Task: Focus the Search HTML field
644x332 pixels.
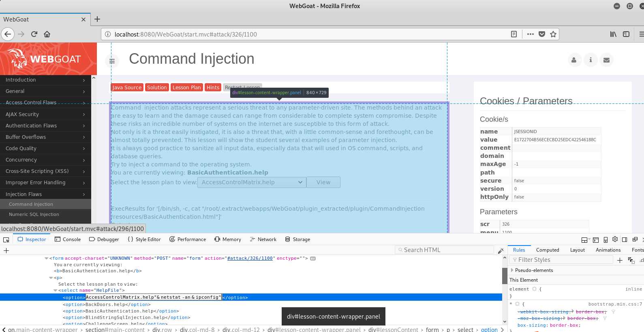Action: pyautogui.click(x=444, y=250)
